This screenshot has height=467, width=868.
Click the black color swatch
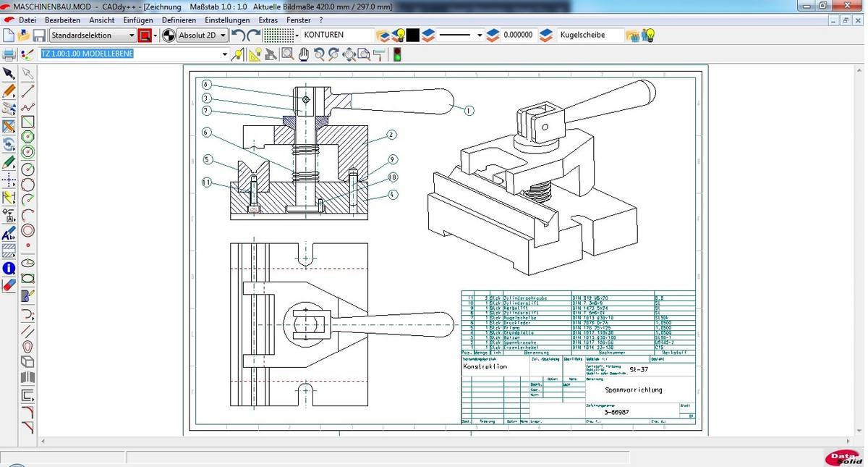tap(412, 35)
